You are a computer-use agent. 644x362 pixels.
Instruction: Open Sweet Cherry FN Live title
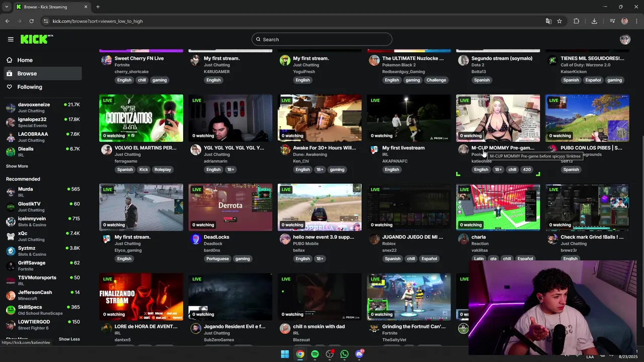139,58
